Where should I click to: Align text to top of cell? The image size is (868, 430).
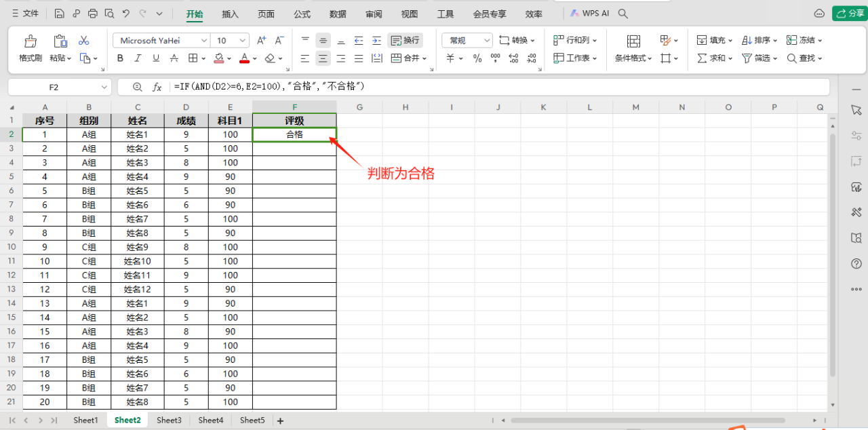pyautogui.click(x=305, y=41)
